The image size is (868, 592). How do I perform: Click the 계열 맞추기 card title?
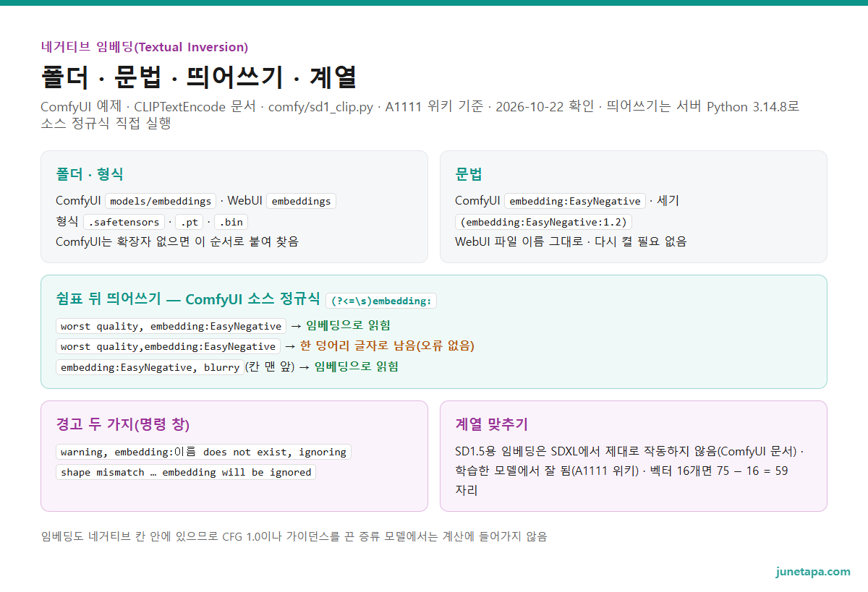492,424
